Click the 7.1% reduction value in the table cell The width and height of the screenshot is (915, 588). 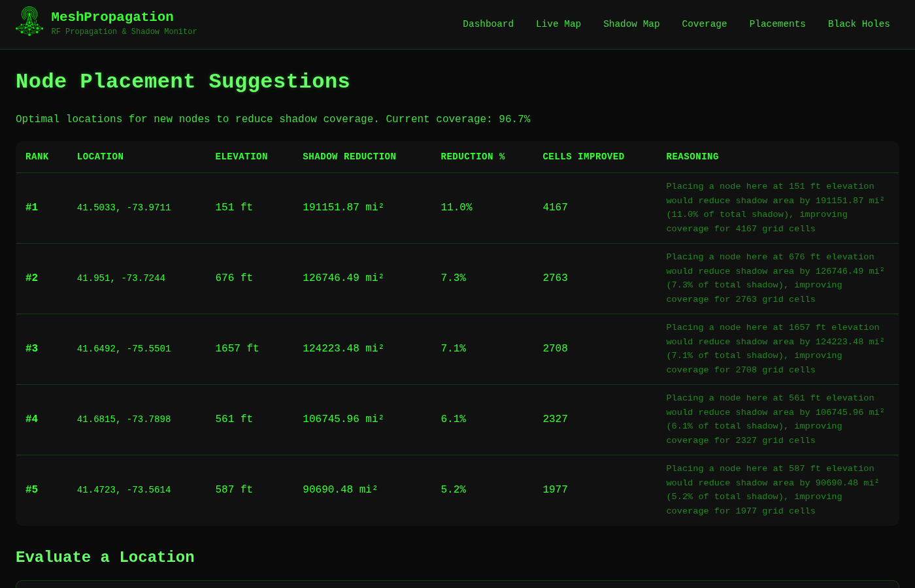tap(453, 349)
